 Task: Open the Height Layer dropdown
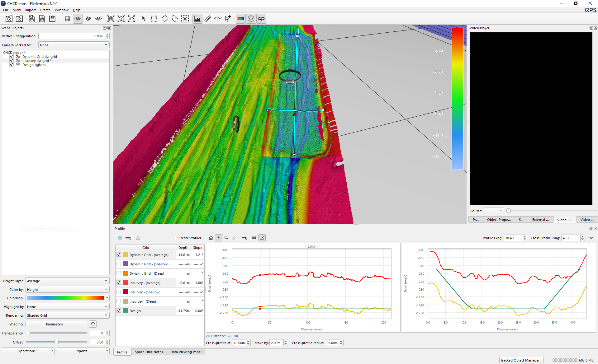[67, 281]
